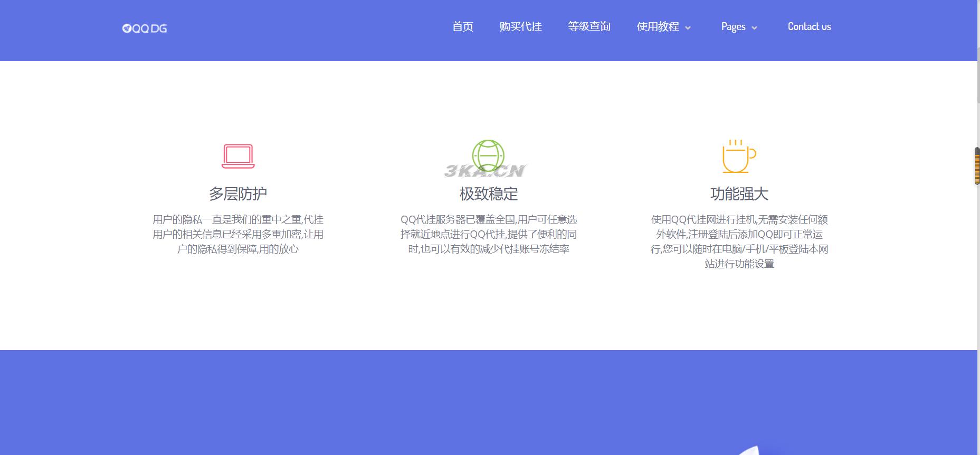Expand the chevron next to 使用教程
The height and width of the screenshot is (455, 980).
(688, 28)
